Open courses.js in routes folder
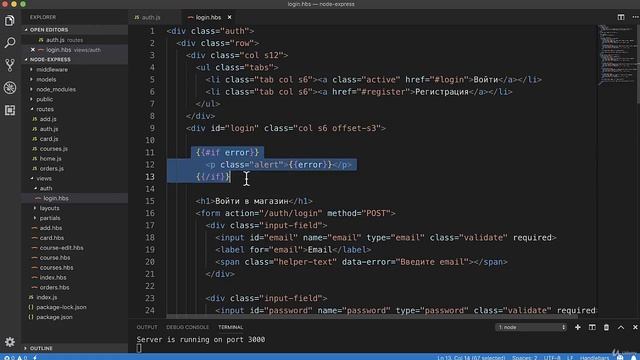The image size is (640, 360). click(x=53, y=149)
